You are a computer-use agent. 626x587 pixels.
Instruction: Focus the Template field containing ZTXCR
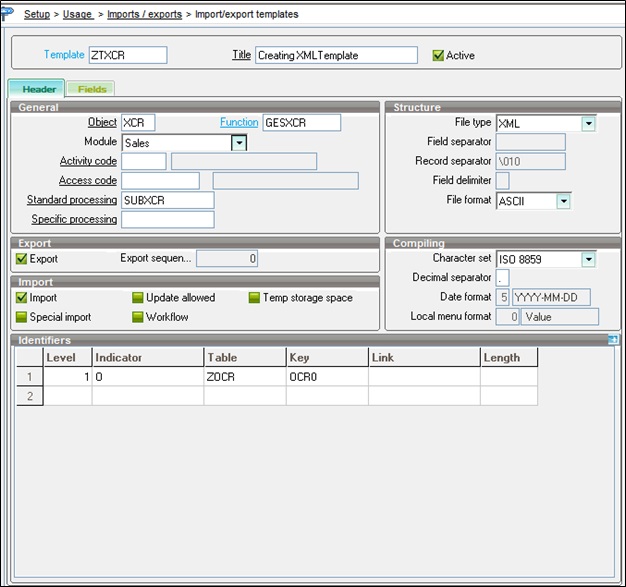click(128, 55)
